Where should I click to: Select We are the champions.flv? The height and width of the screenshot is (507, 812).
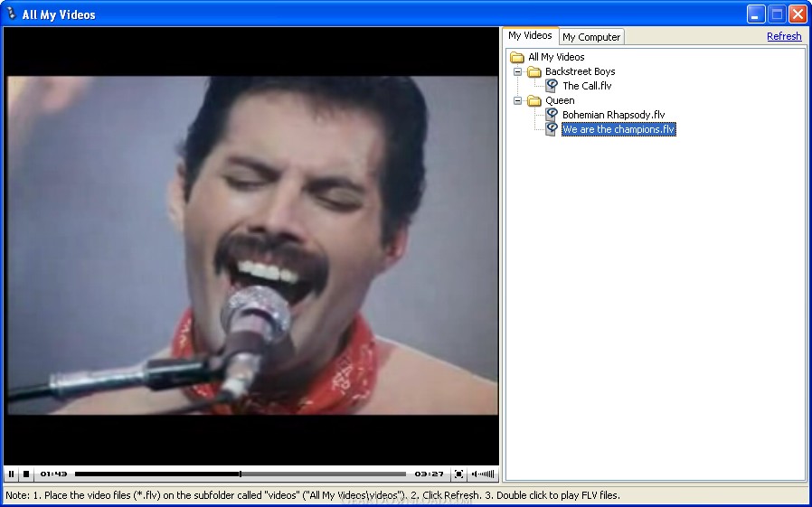click(x=618, y=129)
